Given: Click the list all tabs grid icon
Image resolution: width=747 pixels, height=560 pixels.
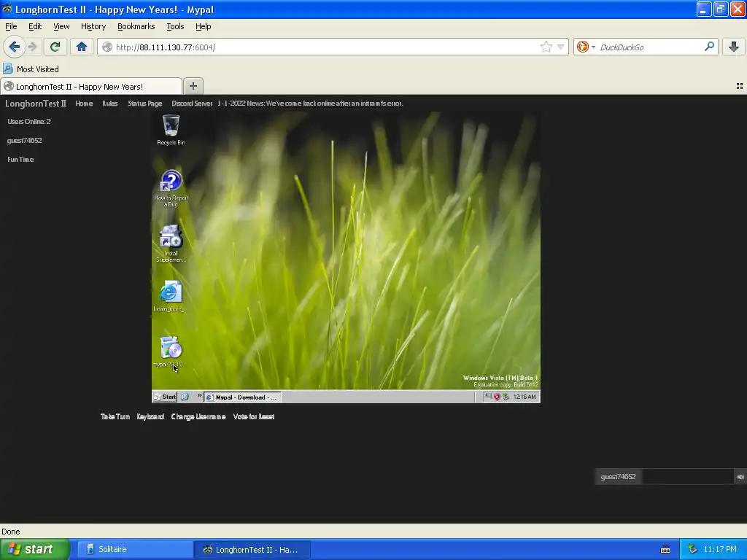Looking at the screenshot, I should (x=740, y=86).
